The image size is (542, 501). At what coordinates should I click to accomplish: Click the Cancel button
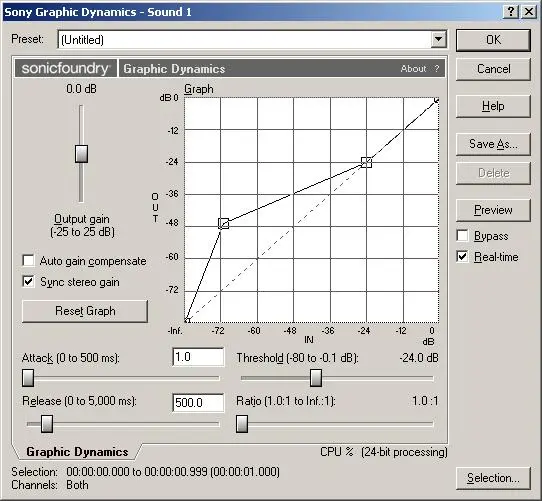point(493,69)
